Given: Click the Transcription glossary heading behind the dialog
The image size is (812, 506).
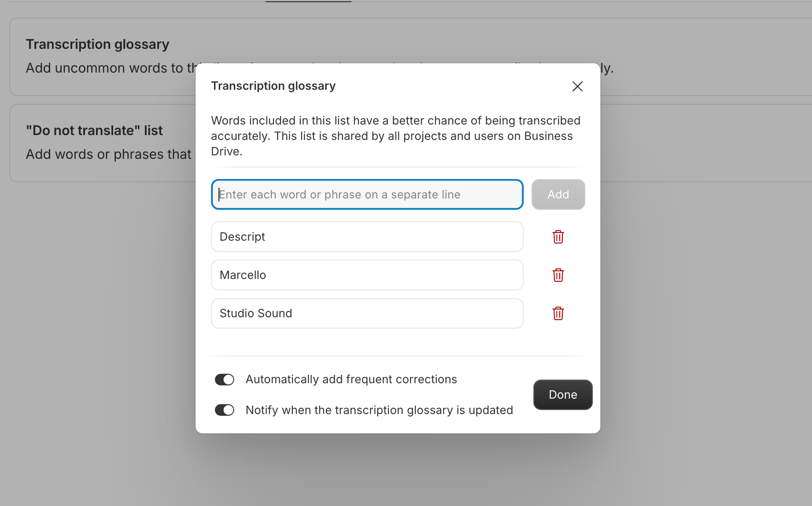Looking at the screenshot, I should pos(97,44).
